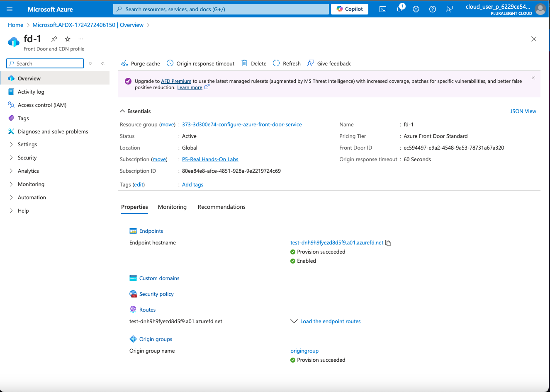The image size is (550, 392).
Task: Switch to the Properties tab
Action: tap(134, 207)
